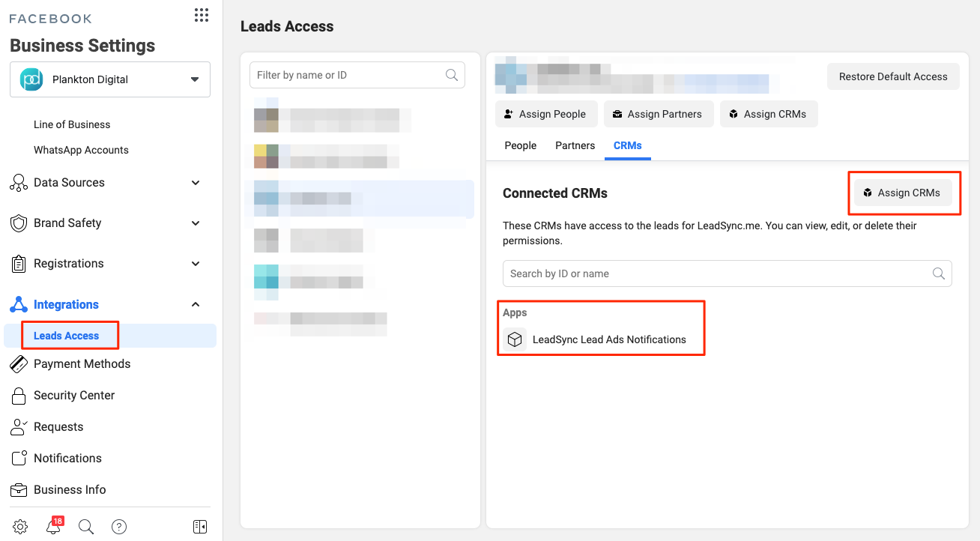Viewport: 980px width, 541px height.
Task: Click the search magnifier in bottom bar
Action: [x=86, y=527]
